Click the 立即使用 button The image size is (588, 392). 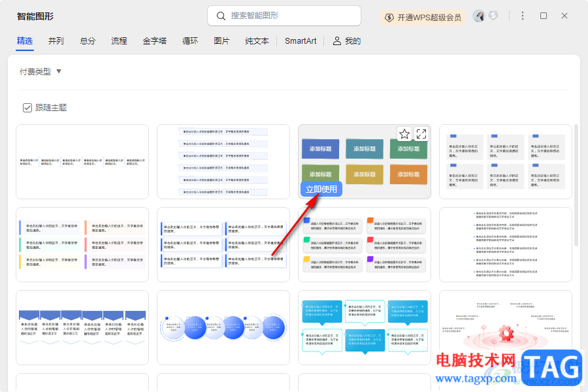tap(321, 189)
